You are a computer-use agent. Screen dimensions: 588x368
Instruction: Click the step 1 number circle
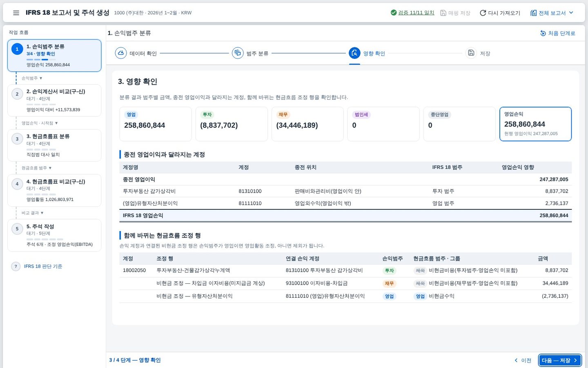click(x=17, y=49)
